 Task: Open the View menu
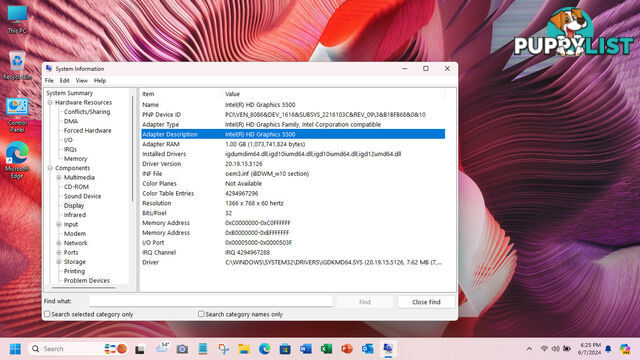82,81
